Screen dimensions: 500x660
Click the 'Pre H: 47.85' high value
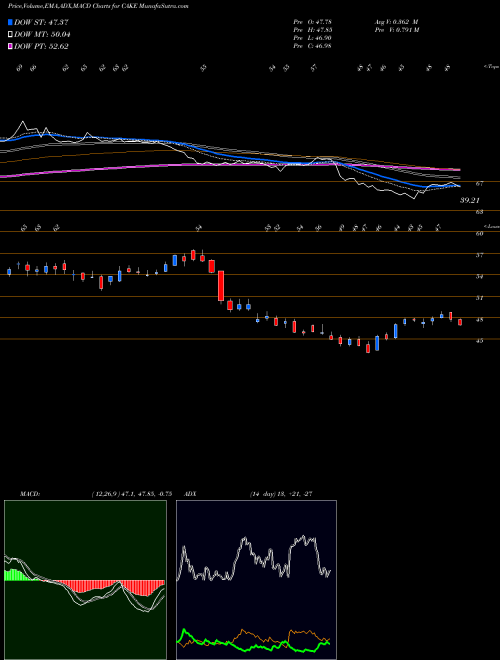coord(313,29)
